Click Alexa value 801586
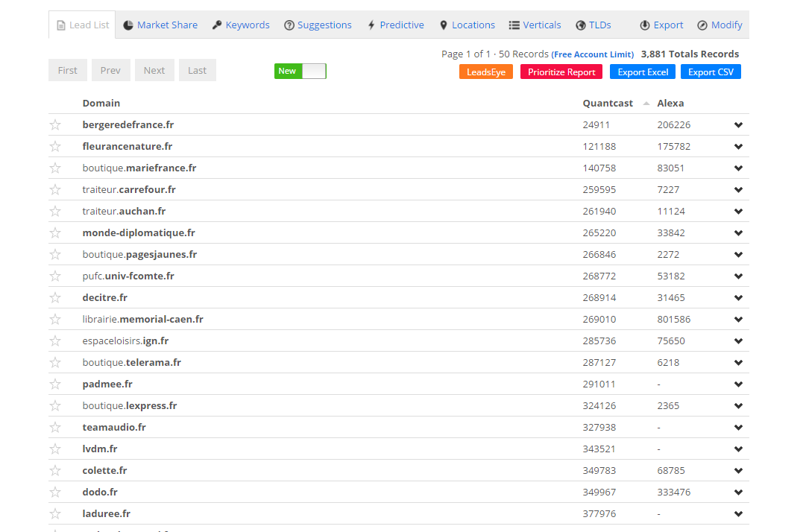This screenshot has height=532, width=806. [x=673, y=320]
